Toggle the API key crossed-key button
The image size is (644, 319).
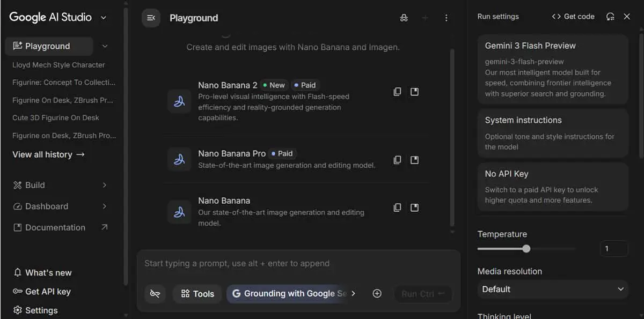click(x=155, y=293)
